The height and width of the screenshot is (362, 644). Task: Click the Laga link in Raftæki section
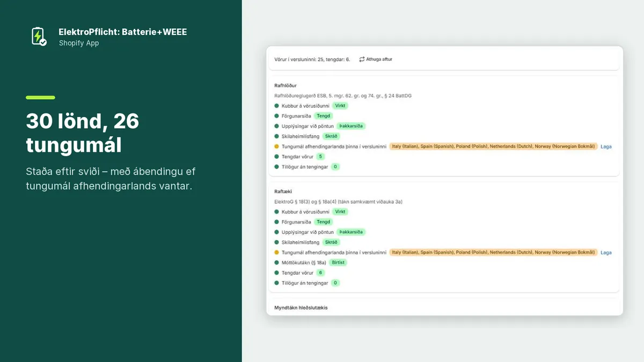point(606,253)
